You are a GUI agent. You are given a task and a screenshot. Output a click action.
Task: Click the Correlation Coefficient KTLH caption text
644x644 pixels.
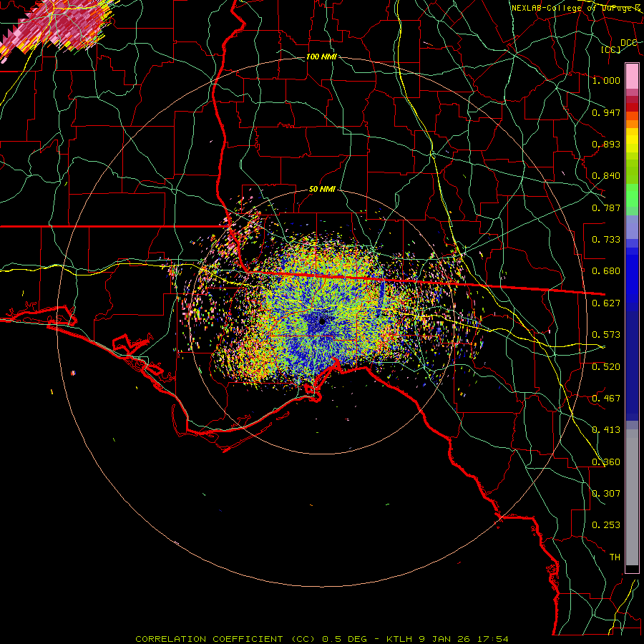point(322,639)
